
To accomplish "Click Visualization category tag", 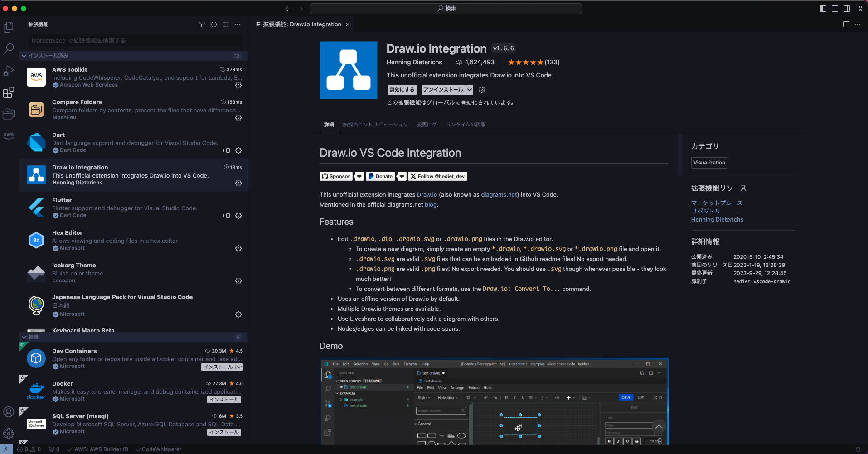I will pyautogui.click(x=709, y=163).
